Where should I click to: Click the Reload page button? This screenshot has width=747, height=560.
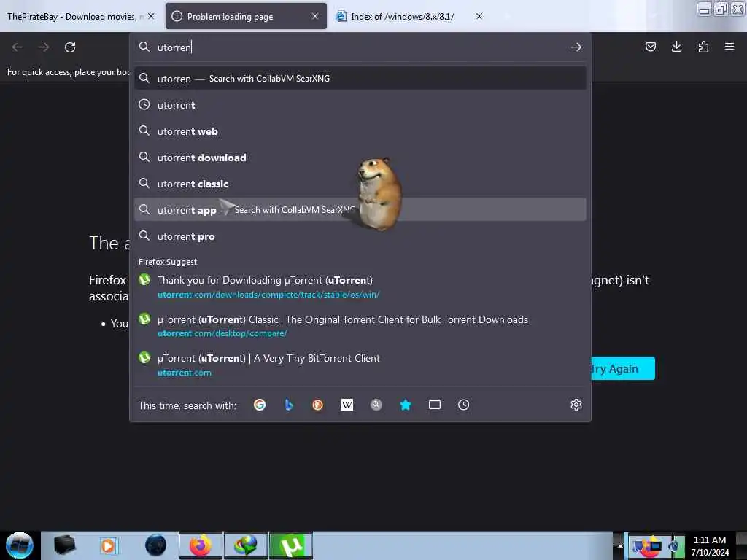click(70, 47)
